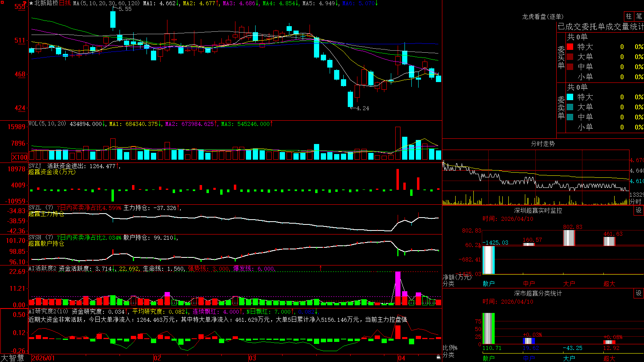Select the 分时走势 panel title

pyautogui.click(x=543, y=144)
